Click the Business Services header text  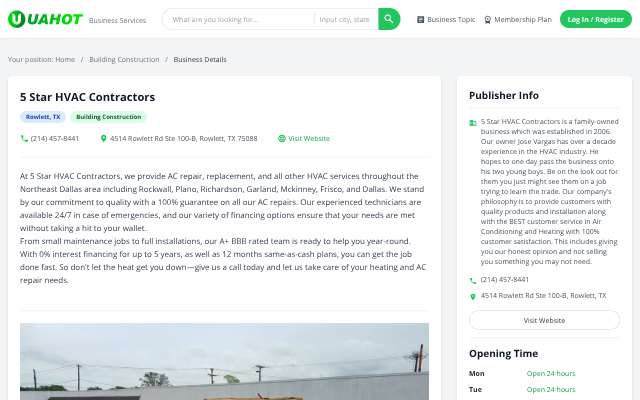point(117,20)
